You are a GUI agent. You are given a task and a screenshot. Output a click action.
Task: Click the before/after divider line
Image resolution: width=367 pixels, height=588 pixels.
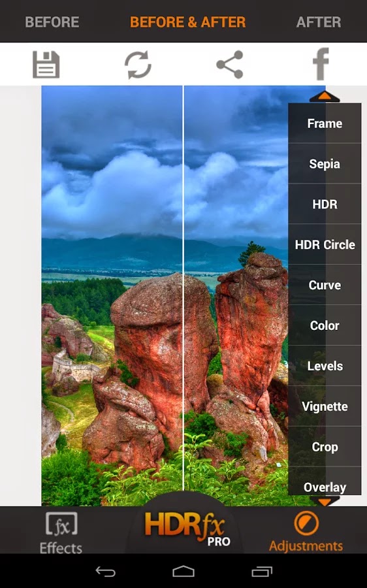coord(183,288)
